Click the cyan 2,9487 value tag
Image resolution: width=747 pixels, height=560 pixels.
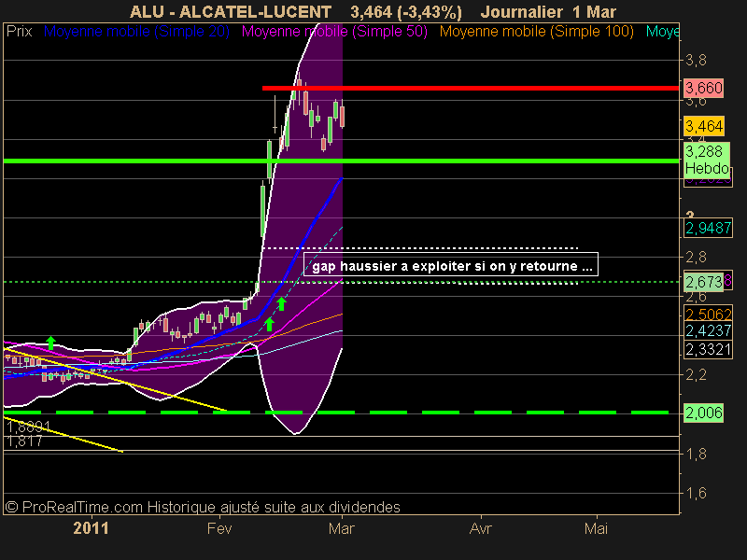tap(708, 228)
